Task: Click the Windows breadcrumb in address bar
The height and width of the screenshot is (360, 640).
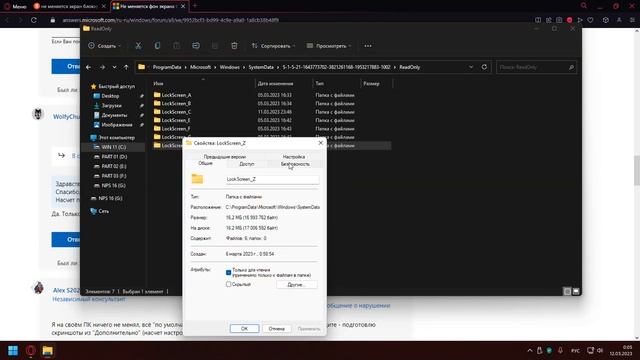Action: [229, 67]
